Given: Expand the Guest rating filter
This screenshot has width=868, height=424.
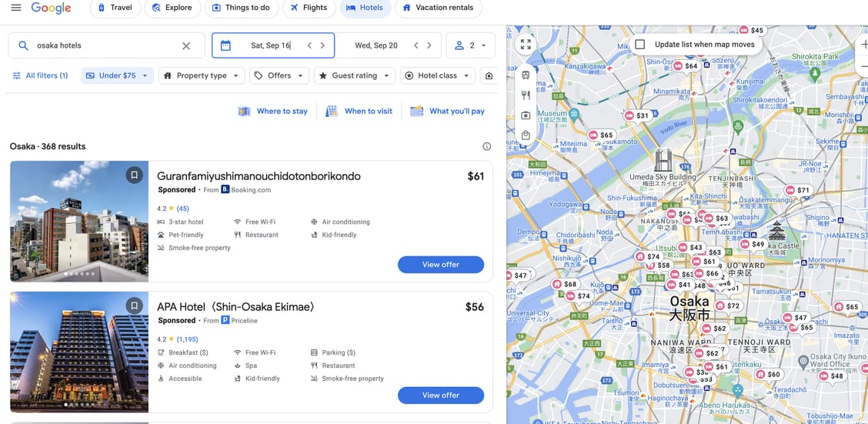Looking at the screenshot, I should click(353, 75).
